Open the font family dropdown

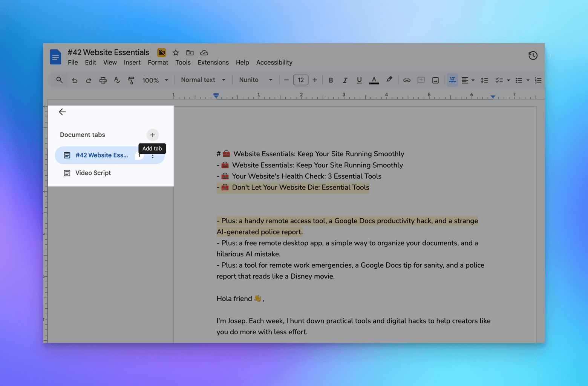click(x=256, y=80)
